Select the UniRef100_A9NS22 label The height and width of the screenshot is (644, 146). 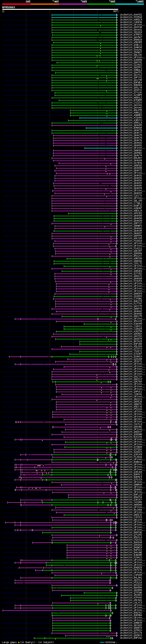point(131,113)
